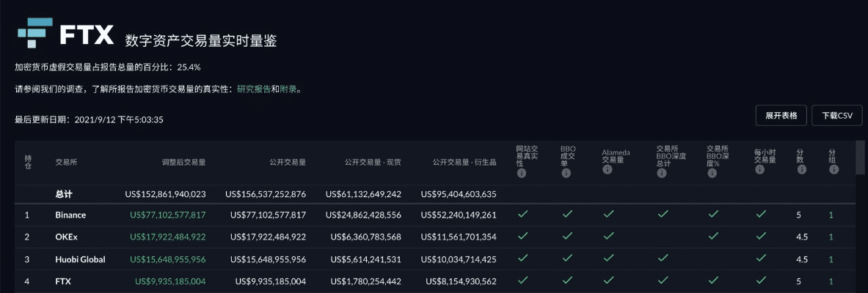Viewport: 868px width, 293px height.
Task: Click info icon under 分数 column
Action: pyautogui.click(x=800, y=170)
